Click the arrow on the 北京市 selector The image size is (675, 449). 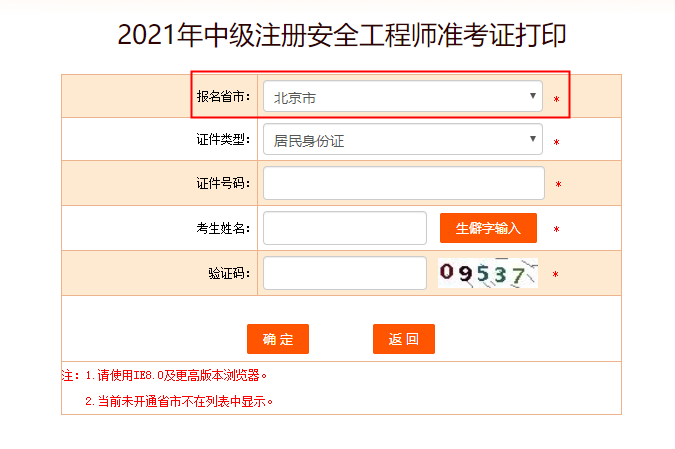(x=533, y=97)
